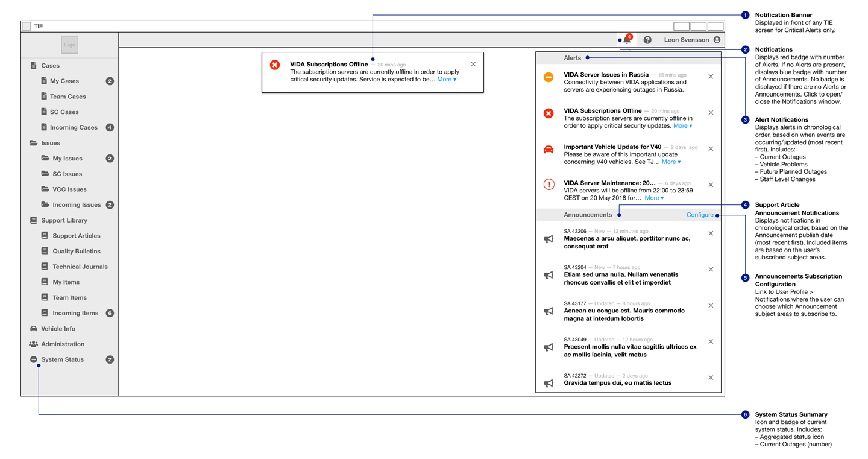868x459 pixels.
Task: Open VIDA Server Issues in Russia alert title
Action: (606, 75)
